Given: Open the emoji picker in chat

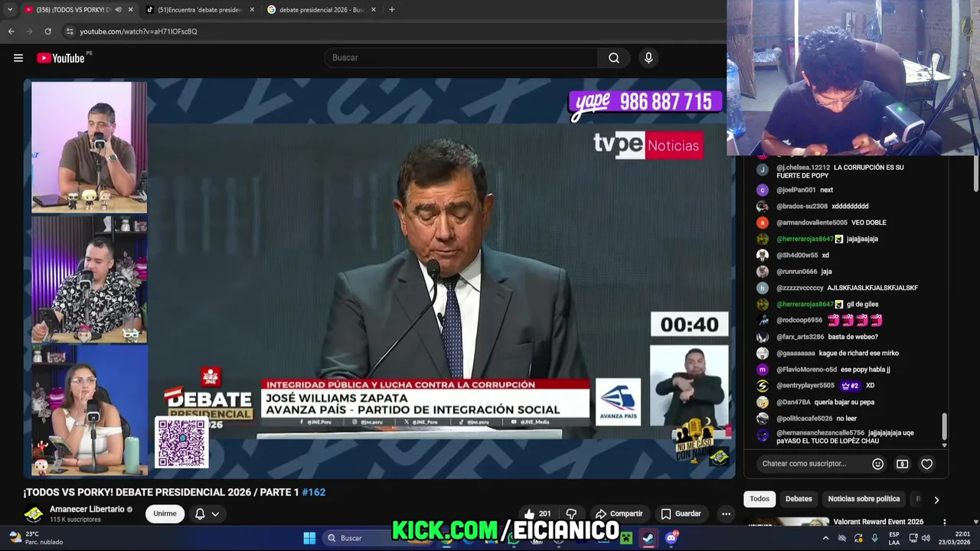Looking at the screenshot, I should [878, 464].
